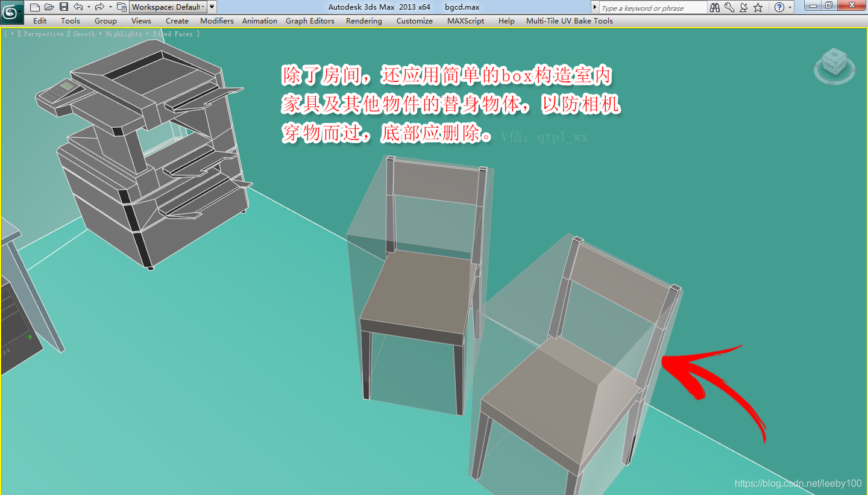Restore down the 3ds Max window
The image size is (868, 495).
(829, 6)
